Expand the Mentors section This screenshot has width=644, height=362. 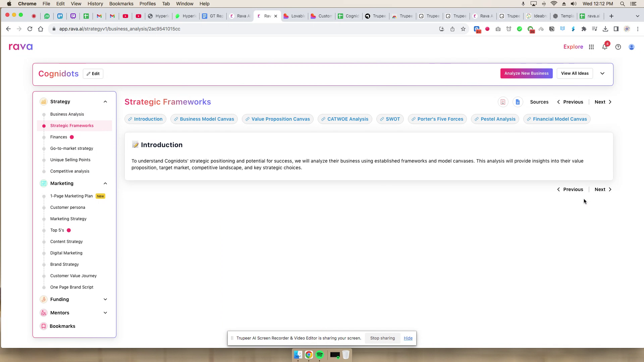[x=105, y=312]
